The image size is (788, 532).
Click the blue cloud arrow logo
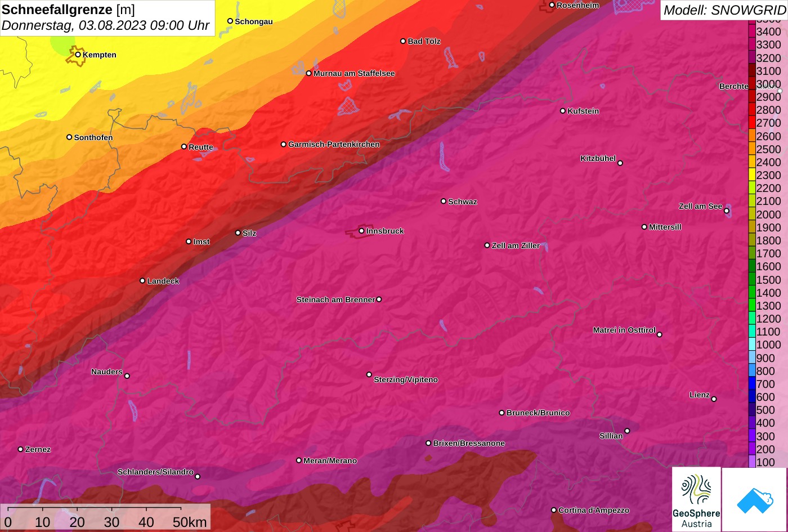[754, 499]
